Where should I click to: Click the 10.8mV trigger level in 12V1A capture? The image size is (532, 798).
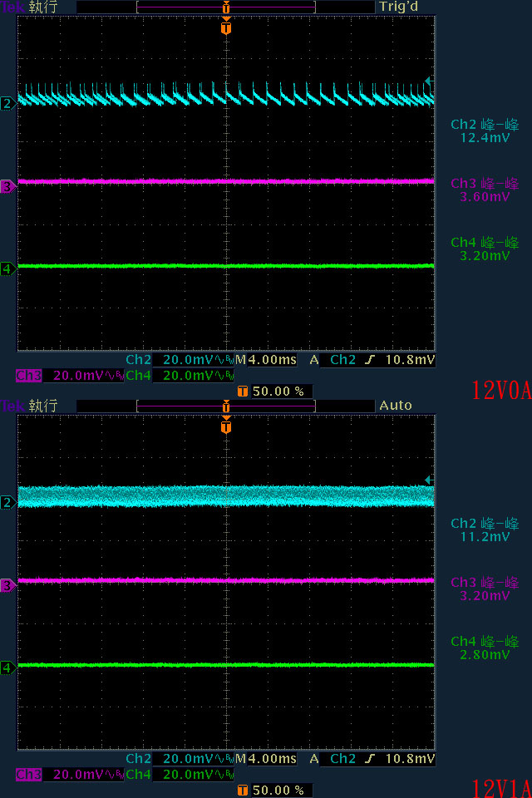click(410, 759)
